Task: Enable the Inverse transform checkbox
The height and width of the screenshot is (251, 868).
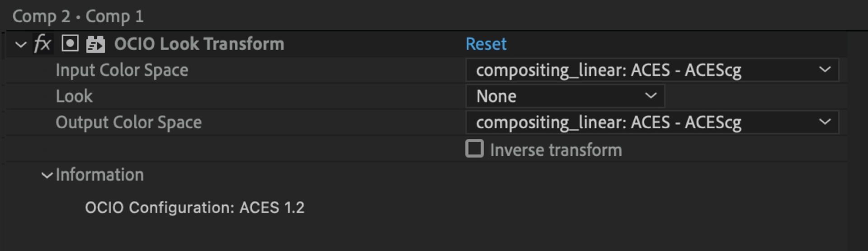Action: pyautogui.click(x=474, y=149)
